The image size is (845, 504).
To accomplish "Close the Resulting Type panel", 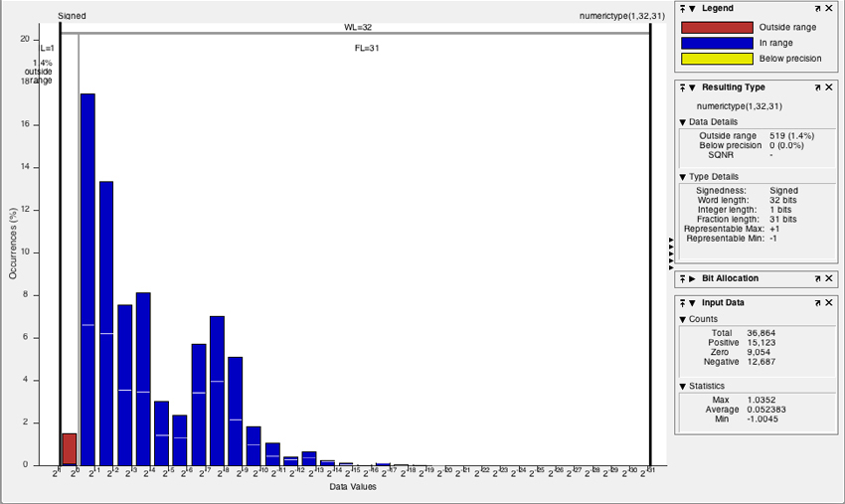I will [x=829, y=87].
